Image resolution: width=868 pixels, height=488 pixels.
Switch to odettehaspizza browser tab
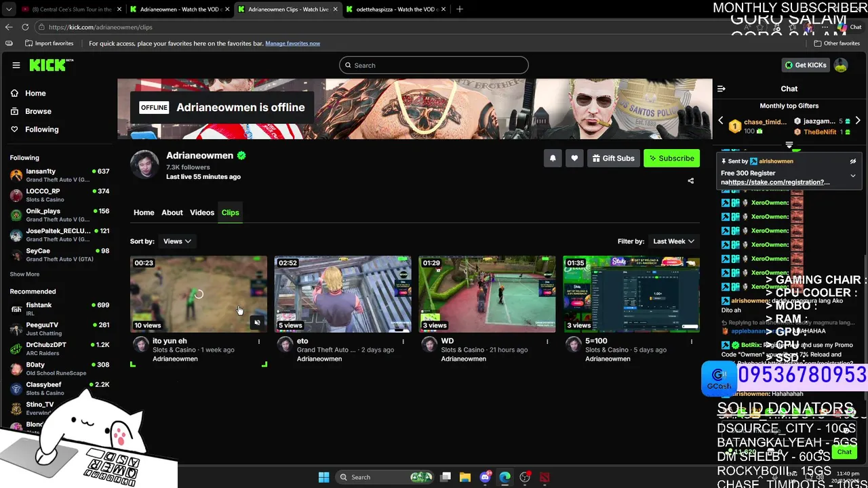click(395, 9)
